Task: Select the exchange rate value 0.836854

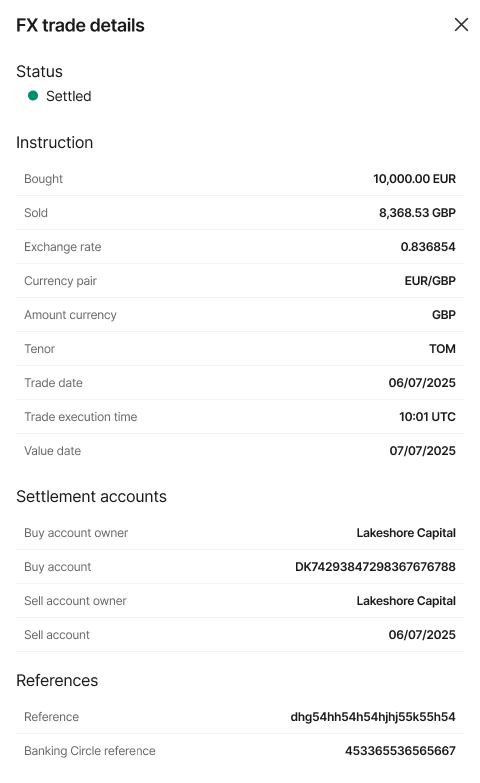Action: pos(428,247)
